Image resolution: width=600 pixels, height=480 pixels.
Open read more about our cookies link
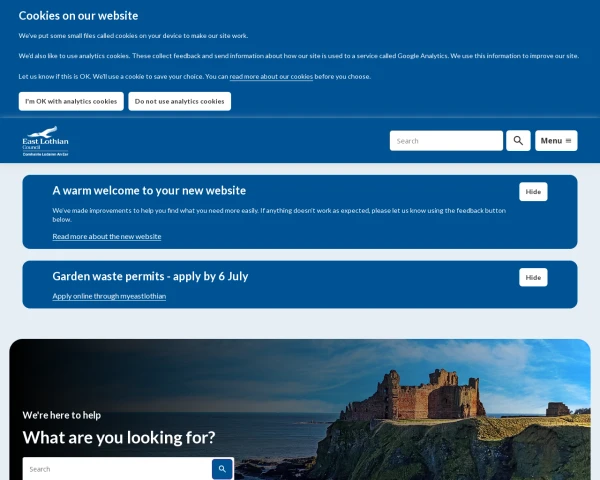tap(271, 77)
